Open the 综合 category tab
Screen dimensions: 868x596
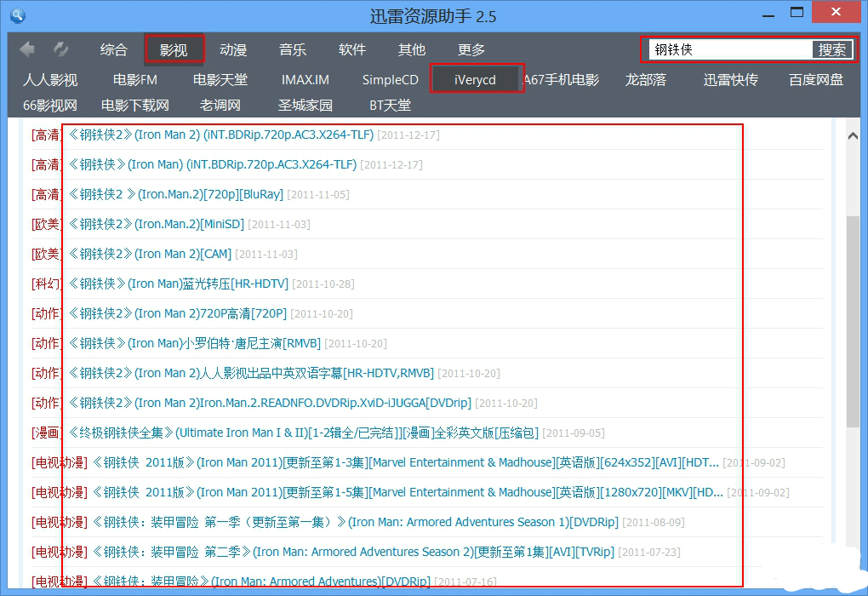[113, 50]
